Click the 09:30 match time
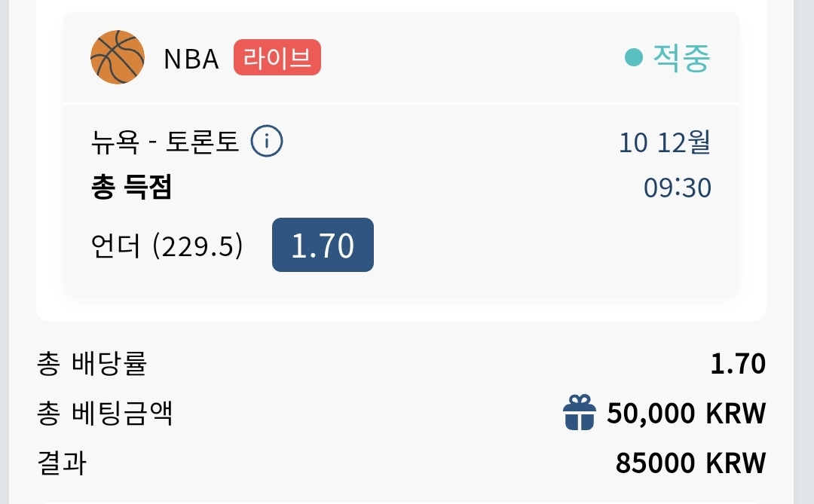The image size is (814, 504). coord(678,188)
